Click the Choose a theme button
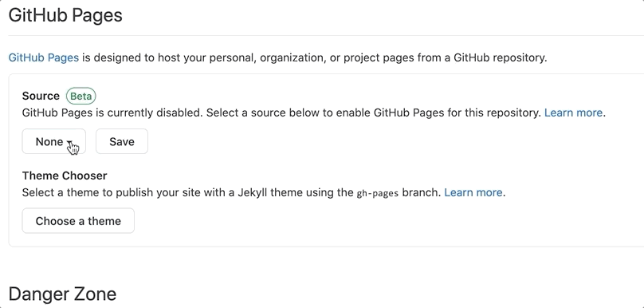The height and width of the screenshot is (308, 644). click(78, 221)
